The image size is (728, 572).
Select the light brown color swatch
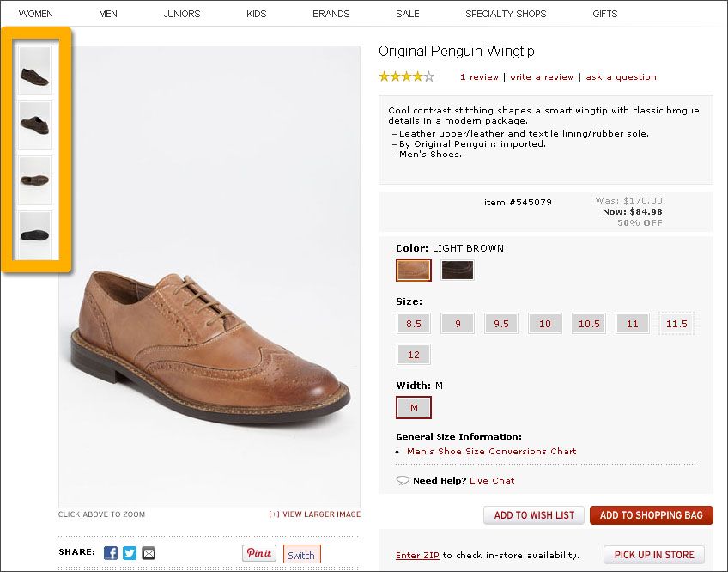pos(414,270)
